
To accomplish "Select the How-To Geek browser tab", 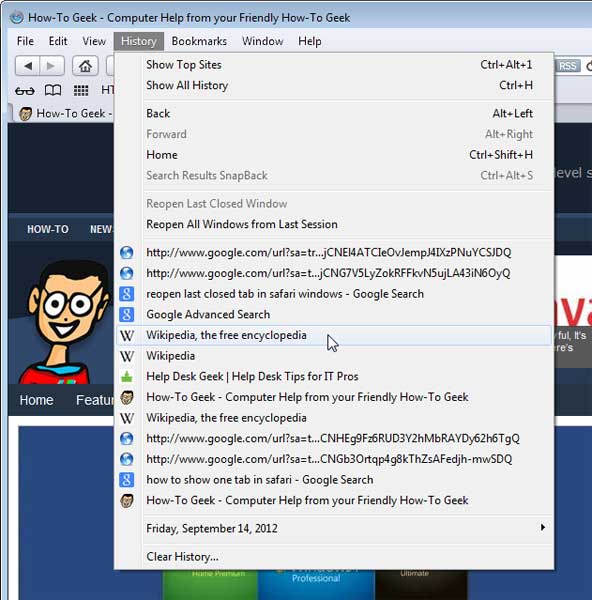I will (x=63, y=114).
